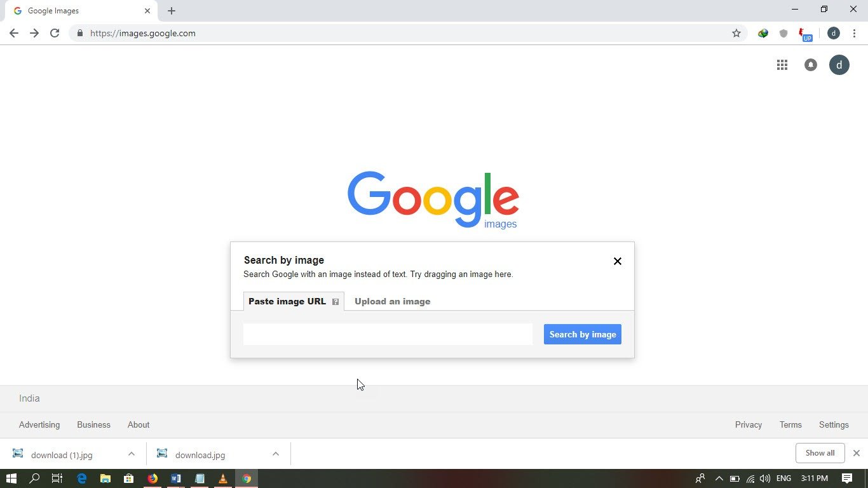Click the blue Search by image button
This screenshot has height=488, width=868.
[583, 334]
